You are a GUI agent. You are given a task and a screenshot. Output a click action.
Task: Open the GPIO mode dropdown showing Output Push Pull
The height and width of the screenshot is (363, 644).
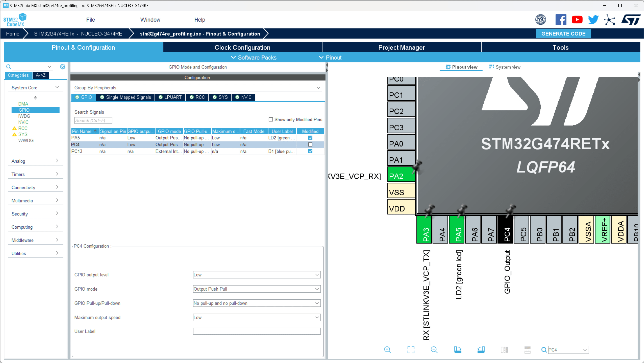pyautogui.click(x=257, y=289)
